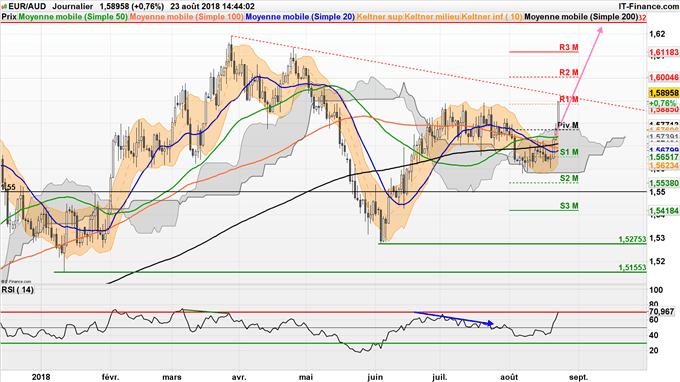Click the S2 M support label
Screen dimensions: 680x382
click(x=569, y=178)
